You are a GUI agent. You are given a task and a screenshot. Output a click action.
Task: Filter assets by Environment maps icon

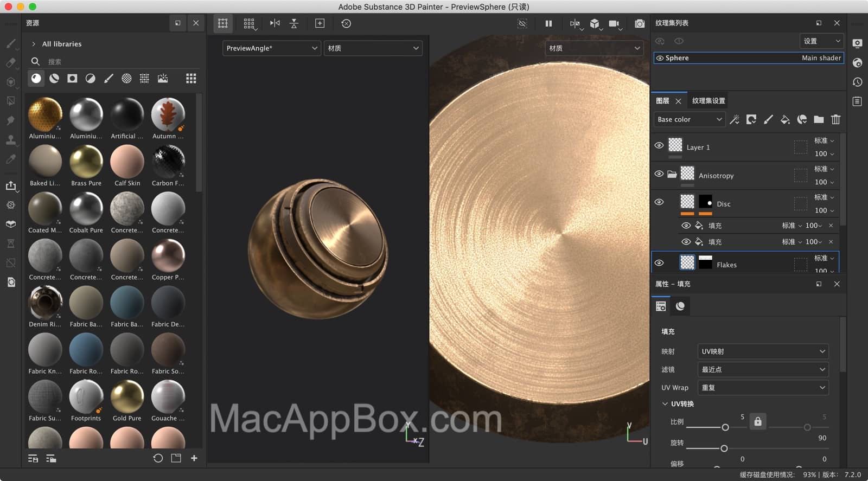(x=163, y=78)
